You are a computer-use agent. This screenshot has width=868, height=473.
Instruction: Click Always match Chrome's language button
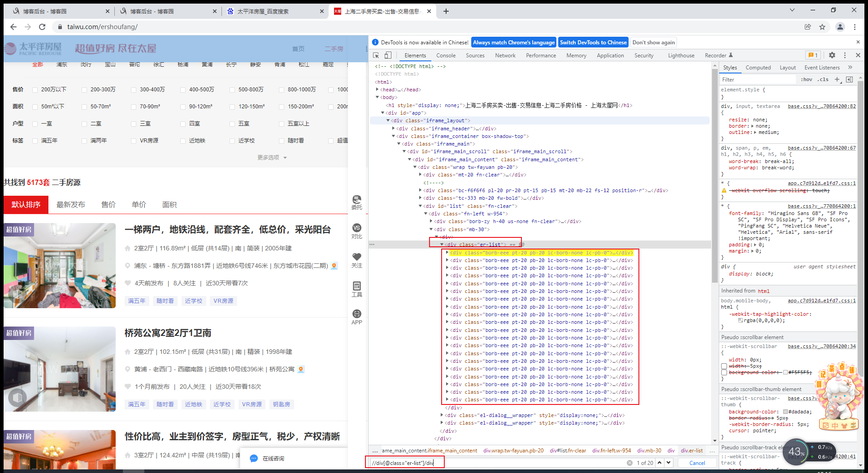[x=514, y=43]
